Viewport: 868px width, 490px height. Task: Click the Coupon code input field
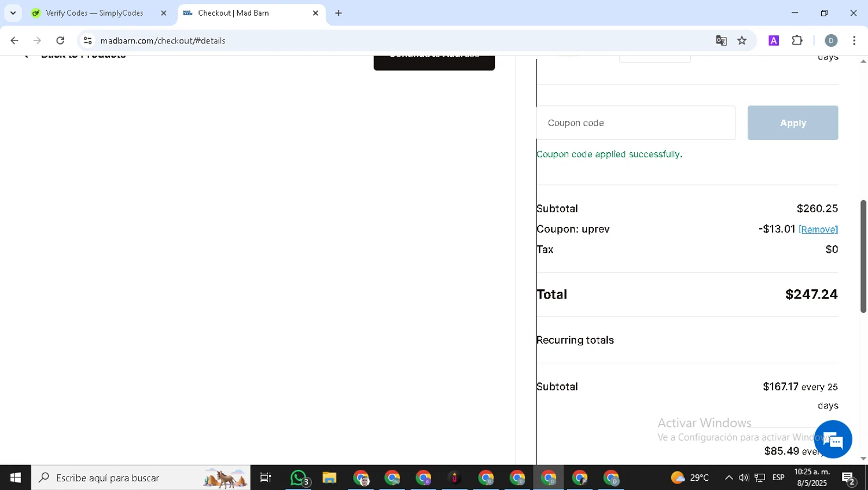pos(636,123)
